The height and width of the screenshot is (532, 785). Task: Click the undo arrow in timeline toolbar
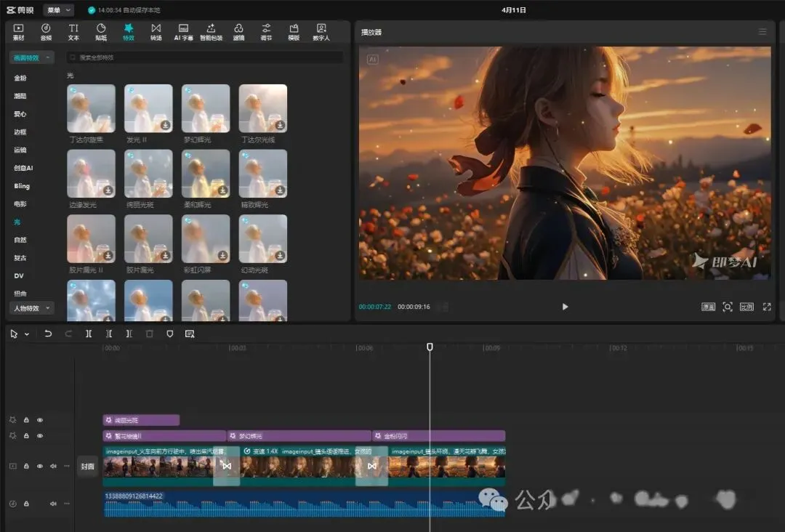pos(48,334)
